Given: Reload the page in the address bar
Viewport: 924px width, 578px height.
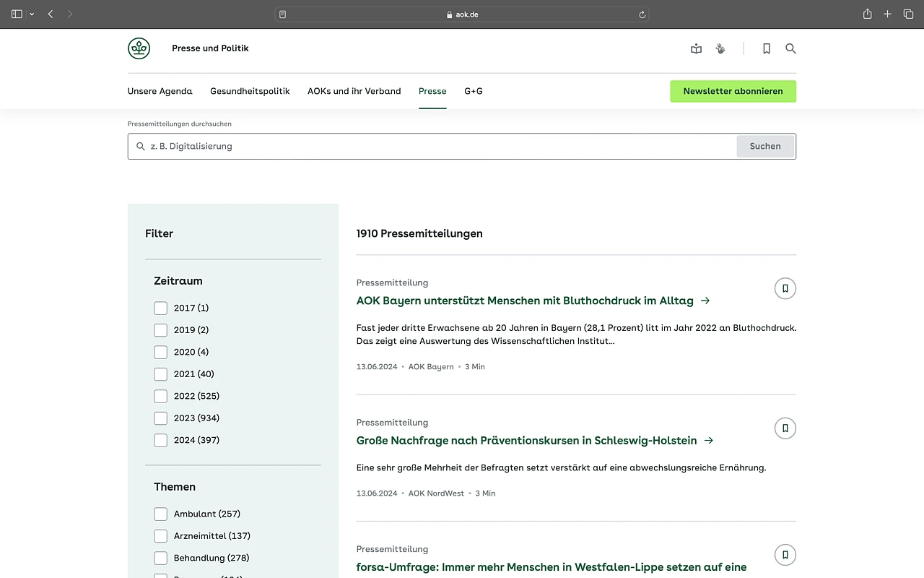Looking at the screenshot, I should click(642, 14).
